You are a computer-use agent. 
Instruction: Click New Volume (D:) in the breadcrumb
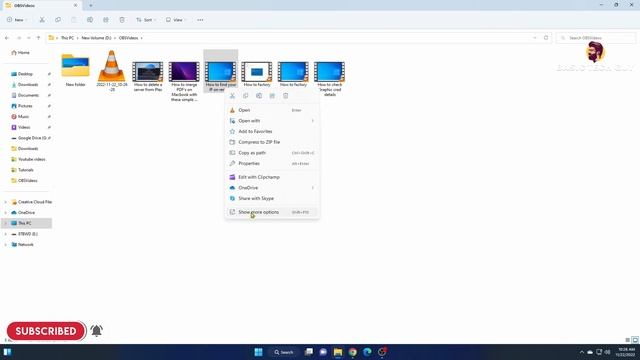pos(96,38)
